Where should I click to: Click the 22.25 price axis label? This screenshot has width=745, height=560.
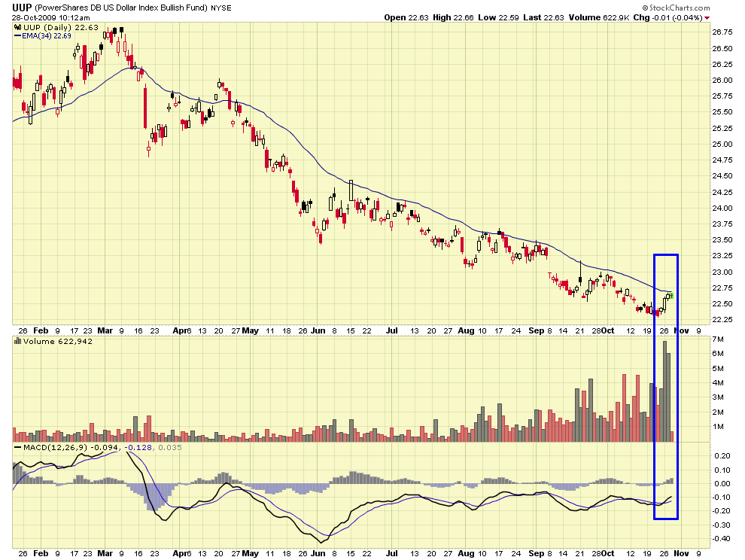pyautogui.click(x=722, y=320)
